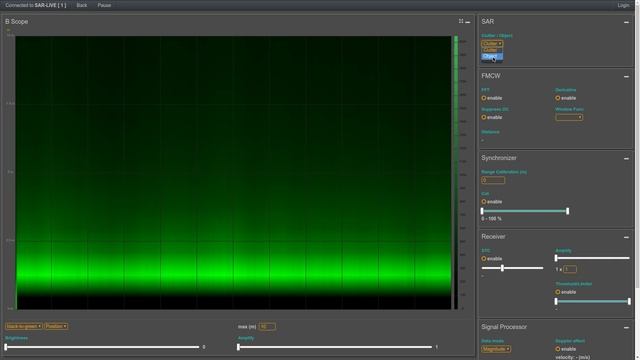This screenshot has width=640, height=360.
Task: Maximize the B Scope panel with the expand icon
Action: tap(461, 21)
